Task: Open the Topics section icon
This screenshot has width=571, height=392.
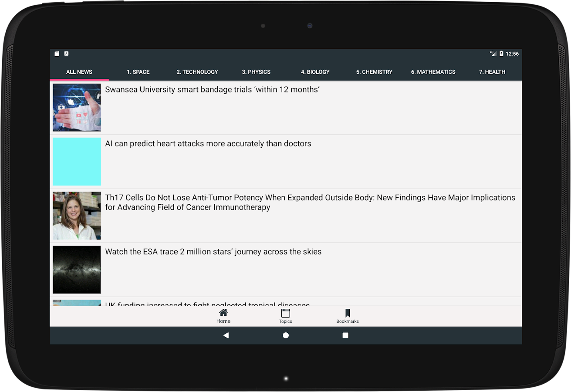Action: click(286, 313)
